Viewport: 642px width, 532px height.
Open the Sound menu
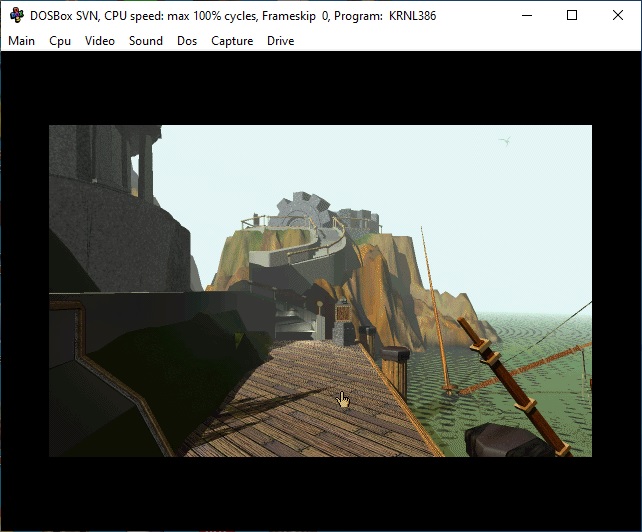146,41
